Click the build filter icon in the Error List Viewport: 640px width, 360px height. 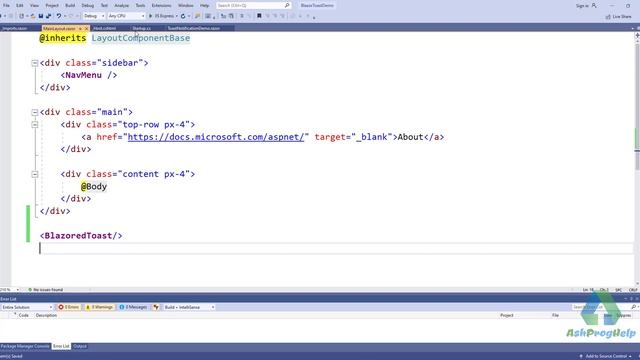(156, 307)
